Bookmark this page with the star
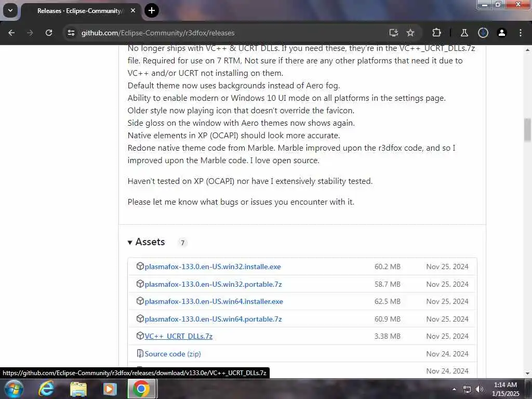Viewport: 532px width, 399px height. pyautogui.click(x=410, y=33)
